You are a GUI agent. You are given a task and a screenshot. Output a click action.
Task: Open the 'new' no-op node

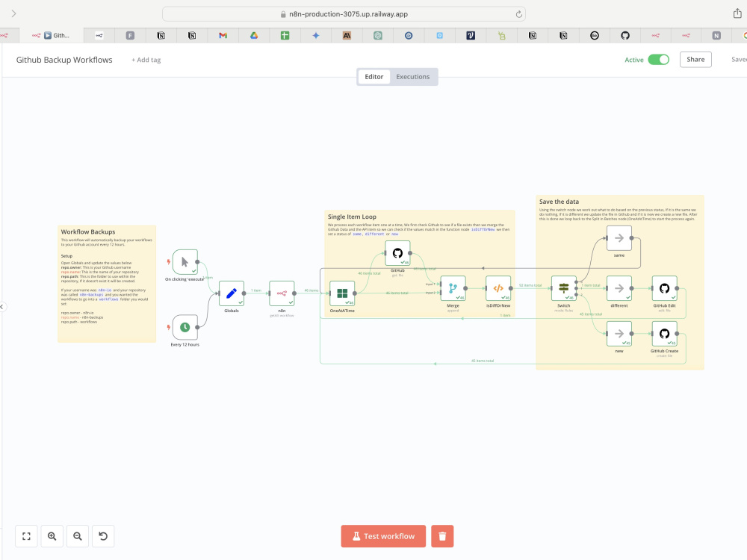pyautogui.click(x=619, y=333)
